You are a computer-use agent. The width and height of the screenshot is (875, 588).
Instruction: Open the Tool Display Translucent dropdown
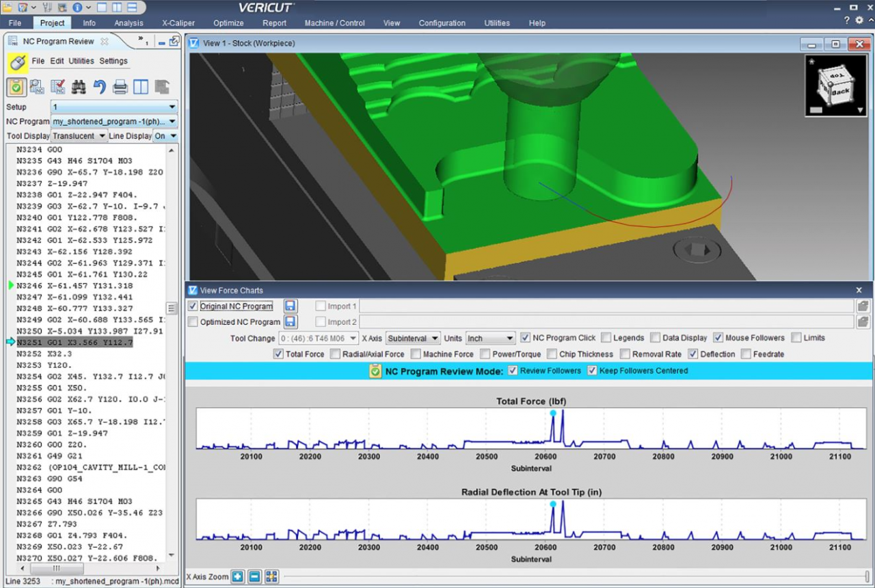coord(79,136)
